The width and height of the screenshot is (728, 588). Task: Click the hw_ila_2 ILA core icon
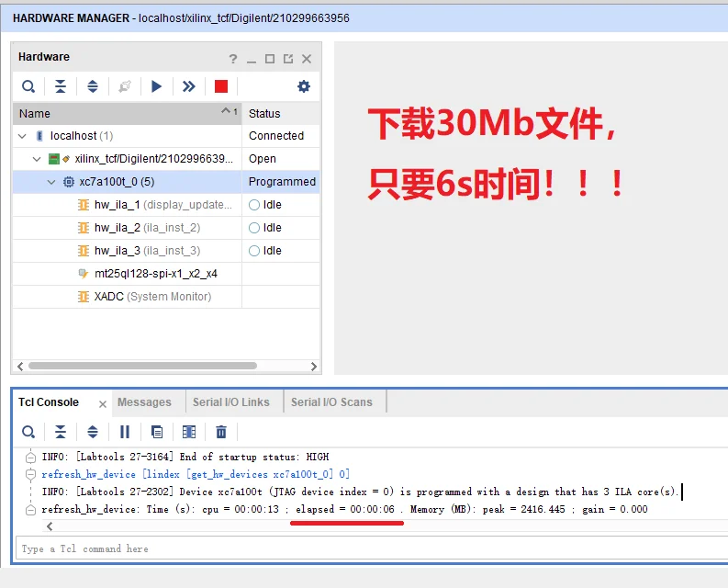click(84, 228)
